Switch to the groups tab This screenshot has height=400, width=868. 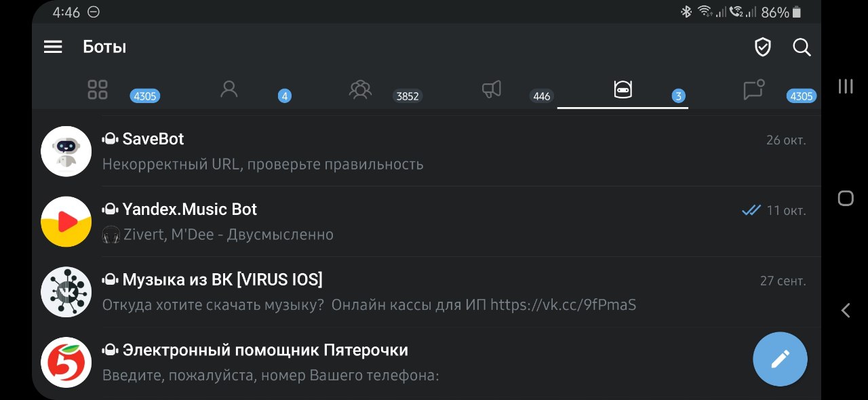coord(360,89)
